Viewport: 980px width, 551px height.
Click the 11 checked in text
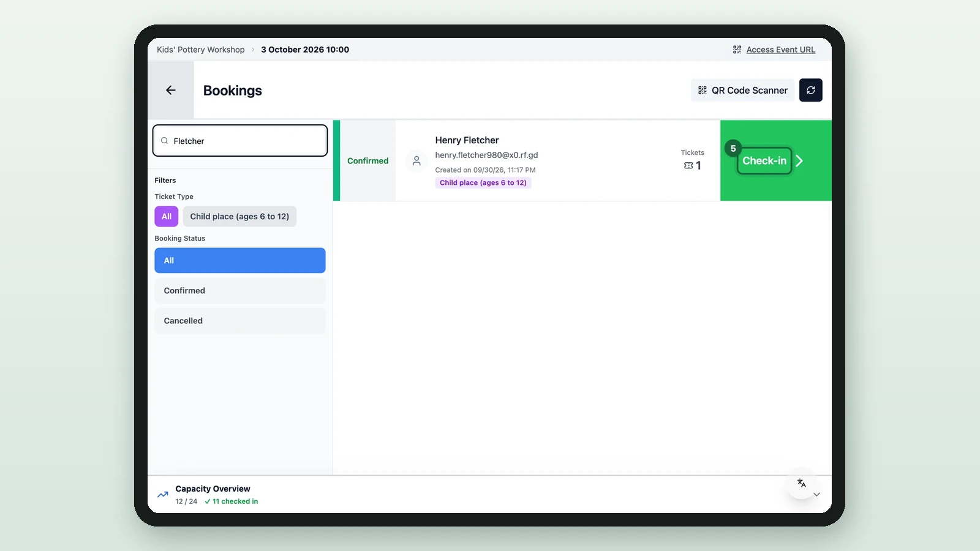235,501
